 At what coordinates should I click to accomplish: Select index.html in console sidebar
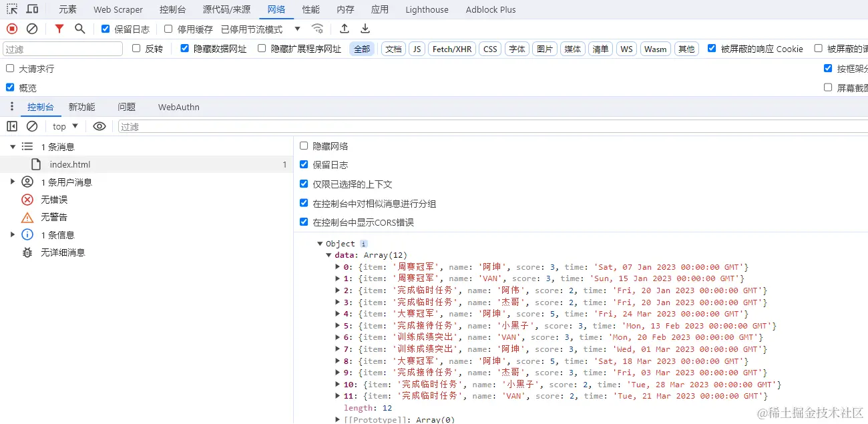[x=146, y=164]
